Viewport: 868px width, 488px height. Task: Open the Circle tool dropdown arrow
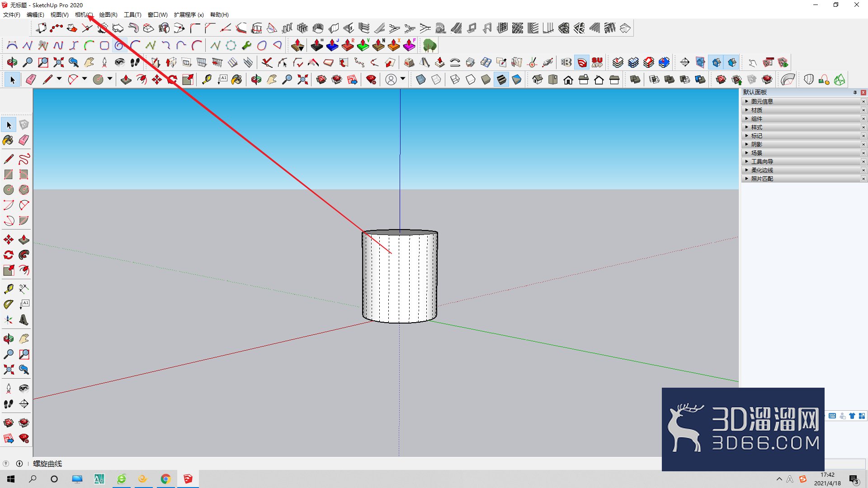pos(110,79)
